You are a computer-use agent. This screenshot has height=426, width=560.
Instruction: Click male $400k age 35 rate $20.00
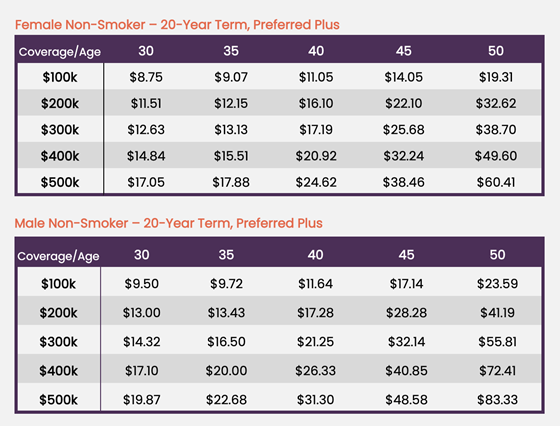coord(226,371)
